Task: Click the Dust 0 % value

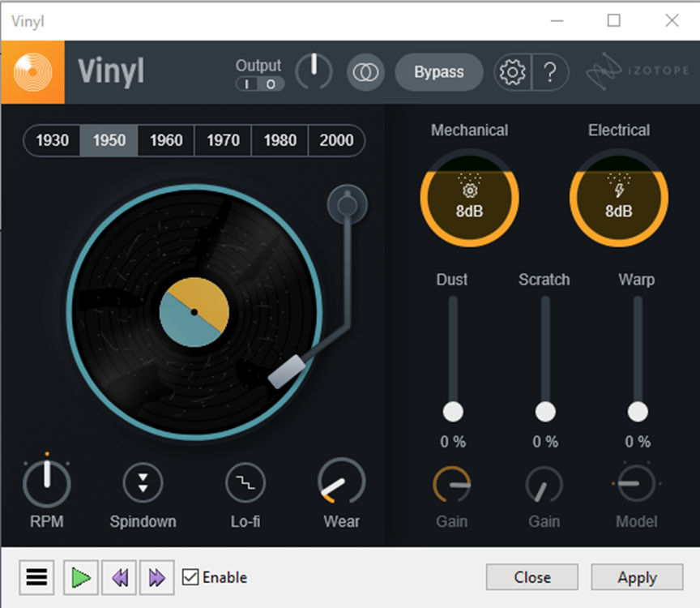Action: tap(453, 442)
